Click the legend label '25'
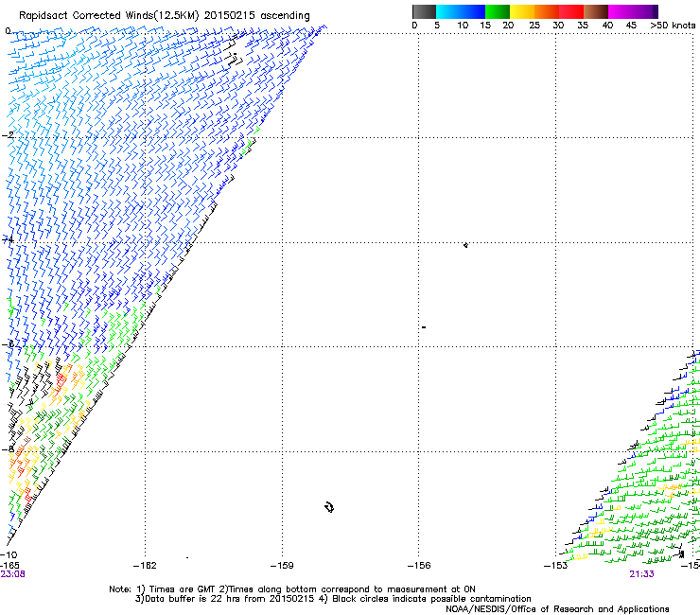The width and height of the screenshot is (700, 615). (534, 26)
